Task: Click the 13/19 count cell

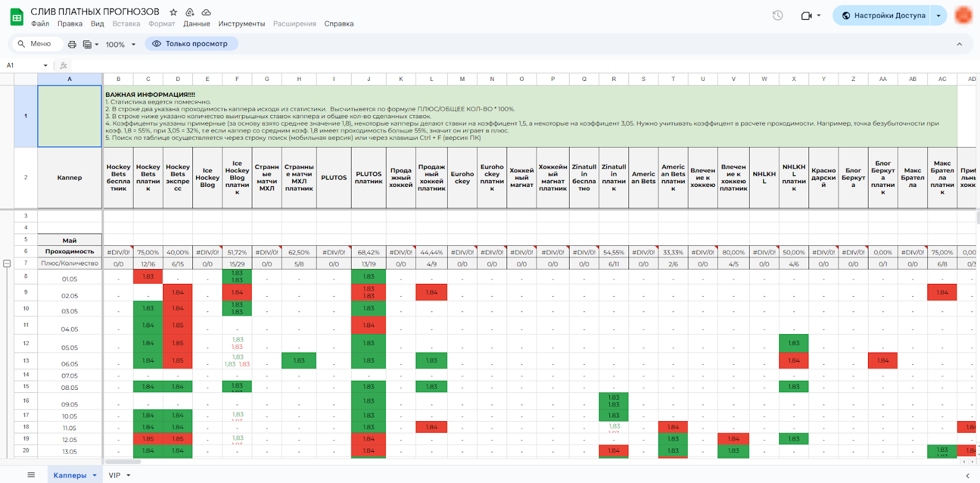Action: 369,264
